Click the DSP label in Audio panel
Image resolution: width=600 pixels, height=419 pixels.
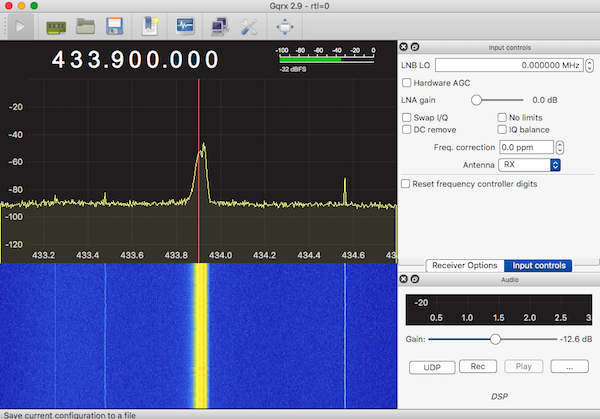(x=499, y=396)
